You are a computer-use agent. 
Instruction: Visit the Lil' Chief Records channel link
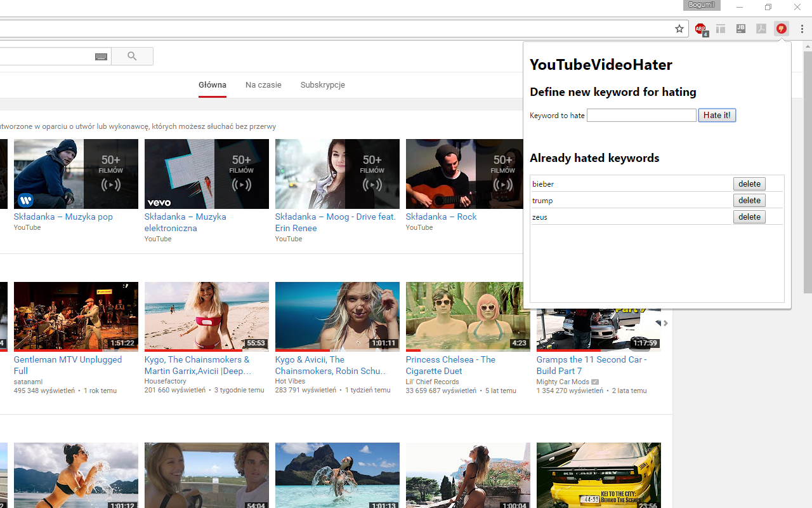(433, 382)
